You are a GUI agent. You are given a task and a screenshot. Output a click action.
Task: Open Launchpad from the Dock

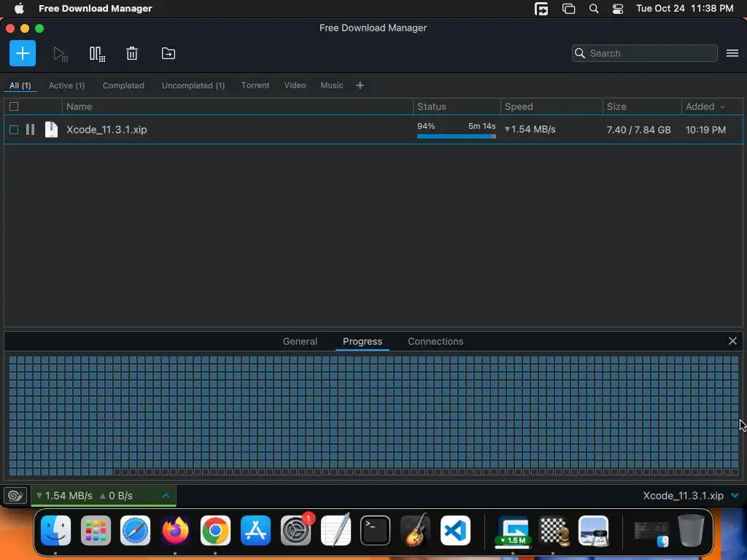[x=96, y=531]
